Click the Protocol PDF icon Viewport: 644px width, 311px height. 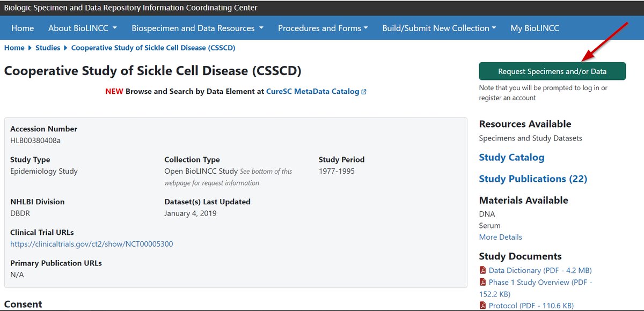pyautogui.click(x=482, y=306)
